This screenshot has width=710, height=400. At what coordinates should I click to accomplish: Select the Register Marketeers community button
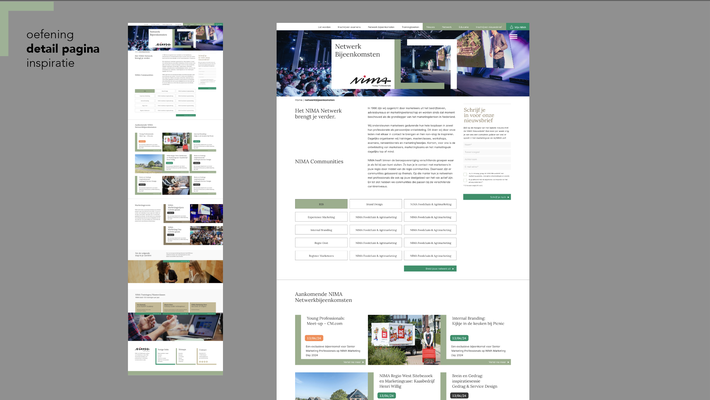click(x=321, y=256)
